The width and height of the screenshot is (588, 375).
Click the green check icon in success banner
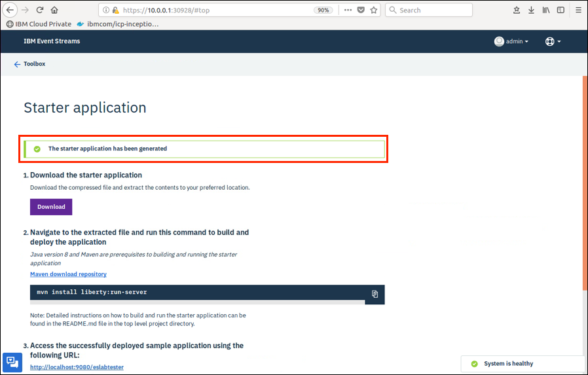coord(37,149)
